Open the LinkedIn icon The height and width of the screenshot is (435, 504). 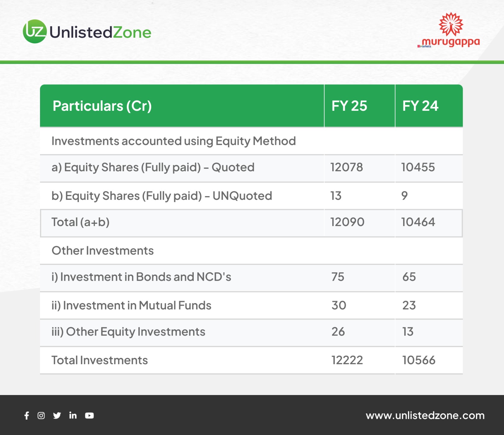click(73, 415)
